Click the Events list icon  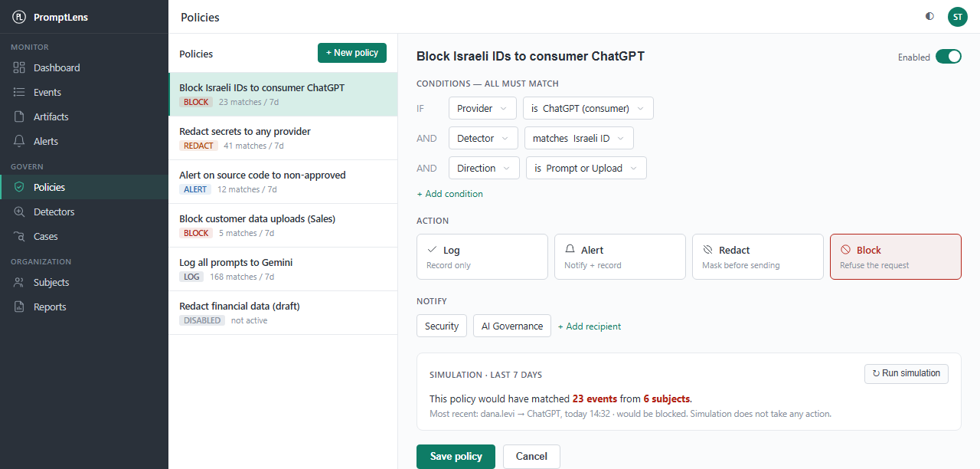[19, 92]
